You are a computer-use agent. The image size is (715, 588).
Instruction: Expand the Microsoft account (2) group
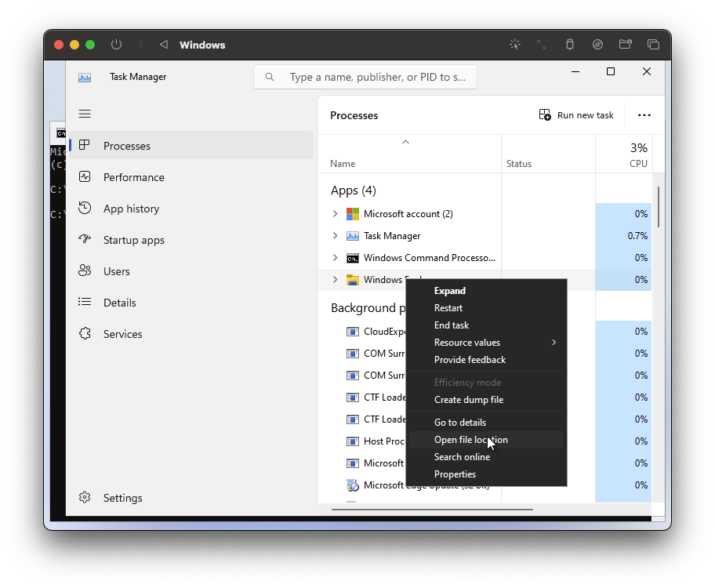[336, 214]
